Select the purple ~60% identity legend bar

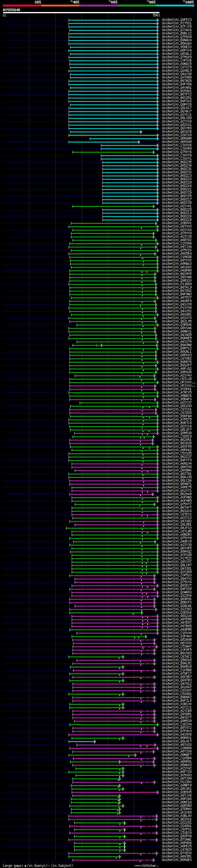(x=99, y=6)
